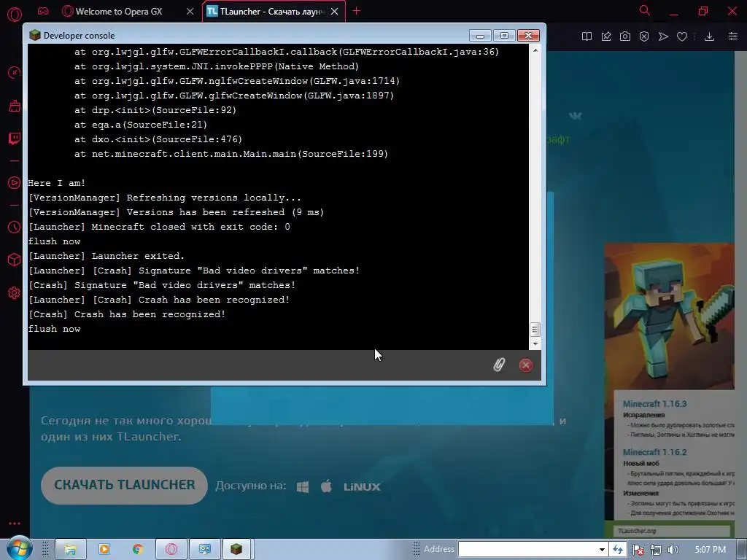Close the Welcome to Opera GX tab
747x560 pixels.
point(190,12)
